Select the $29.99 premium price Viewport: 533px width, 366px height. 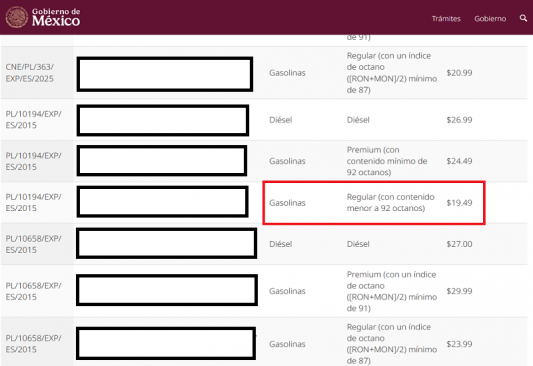459,291
